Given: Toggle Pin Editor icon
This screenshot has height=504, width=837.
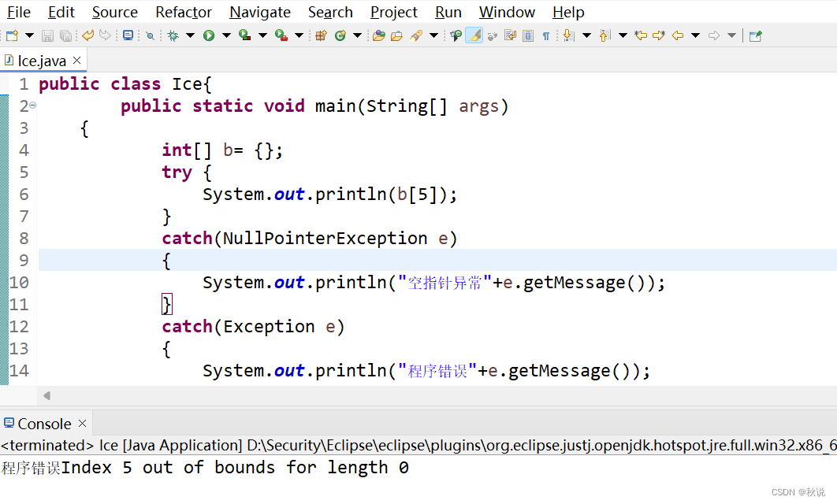Looking at the screenshot, I should pyautogui.click(x=755, y=35).
